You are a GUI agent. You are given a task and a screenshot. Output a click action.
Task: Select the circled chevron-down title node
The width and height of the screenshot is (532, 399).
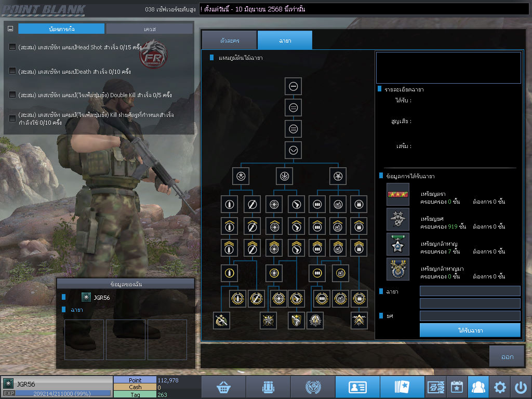293,150
